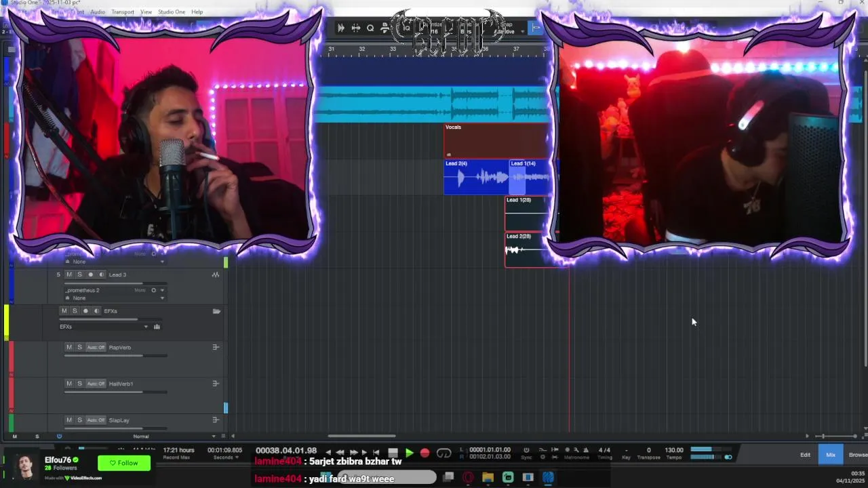Open the Transport menu
The width and height of the screenshot is (868, 488).
[123, 12]
